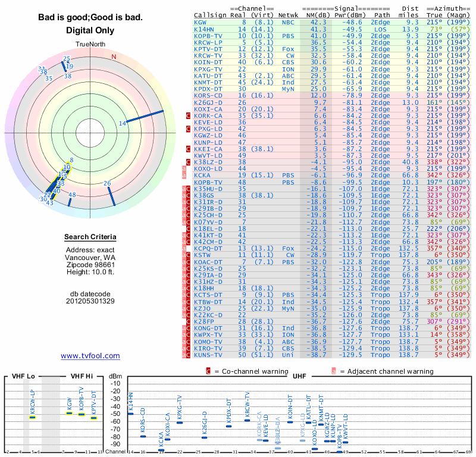Click KGW marker in the VHF Hi chart
Screen dimensions: 476x457
click(70, 413)
